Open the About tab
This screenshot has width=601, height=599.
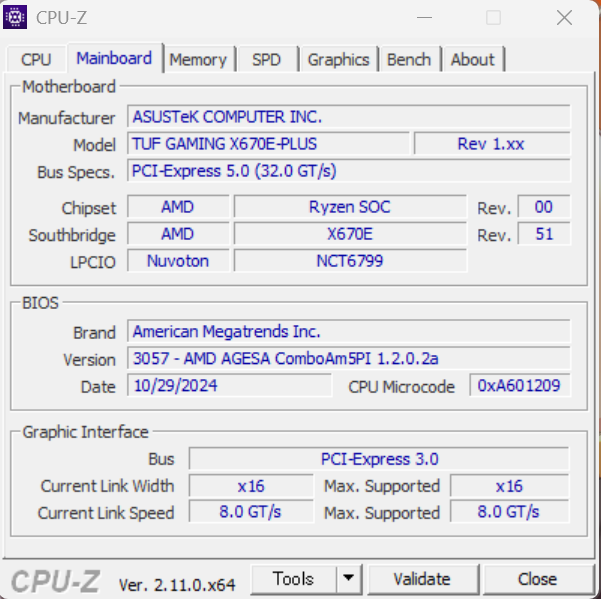click(x=473, y=59)
